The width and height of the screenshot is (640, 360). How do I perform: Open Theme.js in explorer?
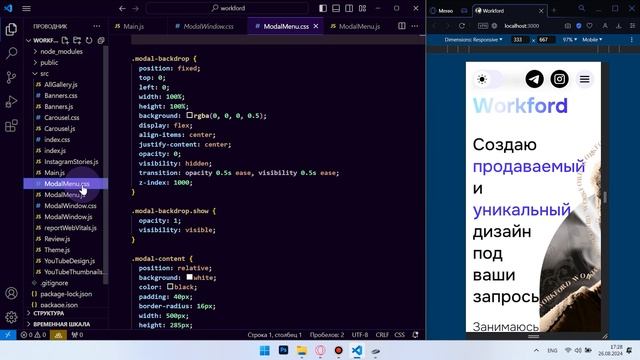click(57, 250)
